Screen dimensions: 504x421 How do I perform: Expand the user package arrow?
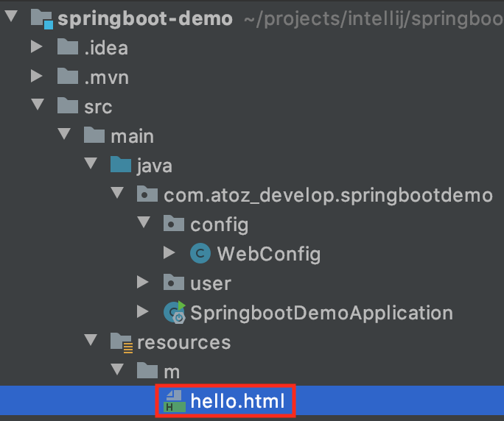coord(142,283)
